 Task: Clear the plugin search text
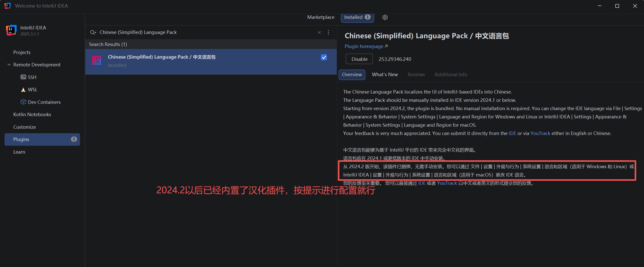click(319, 32)
